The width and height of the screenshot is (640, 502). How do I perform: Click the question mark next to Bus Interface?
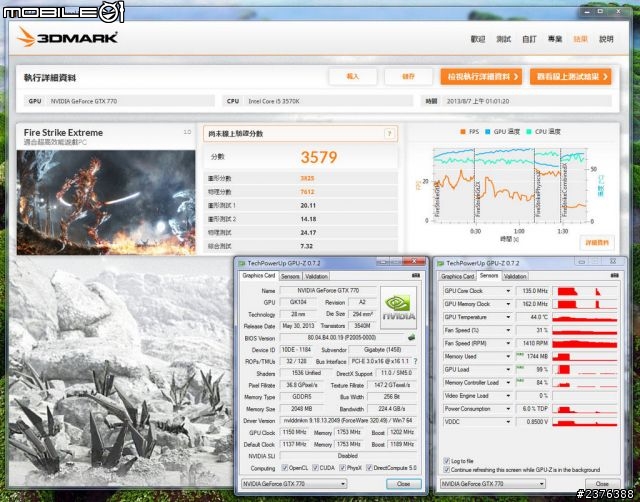click(416, 361)
